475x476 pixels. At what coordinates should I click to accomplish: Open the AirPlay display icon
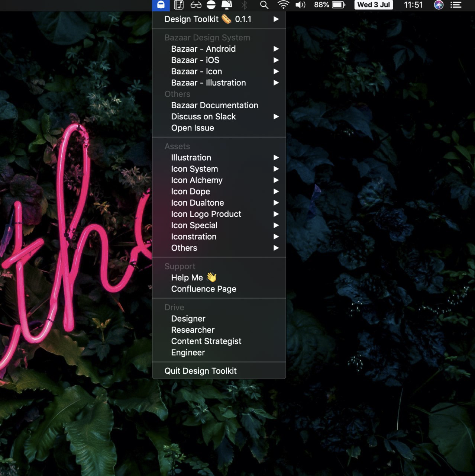click(x=227, y=5)
